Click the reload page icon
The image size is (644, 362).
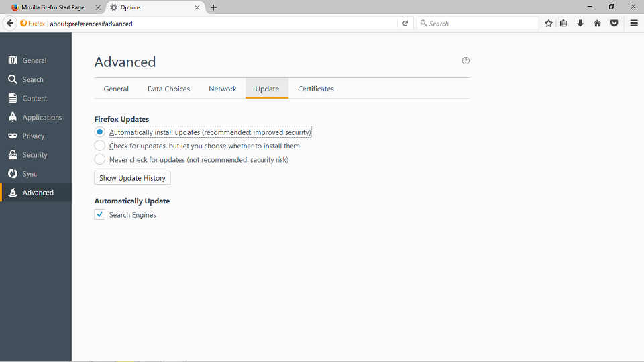click(405, 24)
